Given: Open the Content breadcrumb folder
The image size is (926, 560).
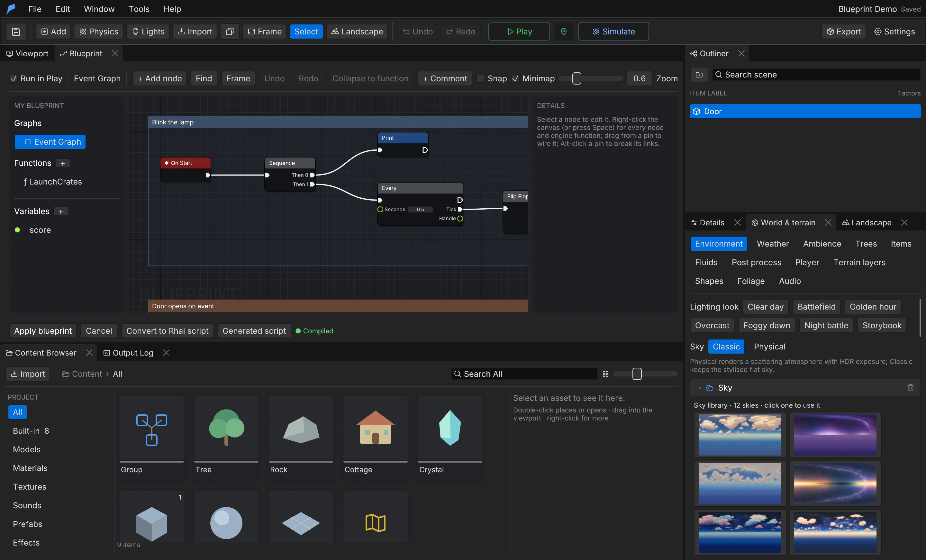Looking at the screenshot, I should [82, 374].
